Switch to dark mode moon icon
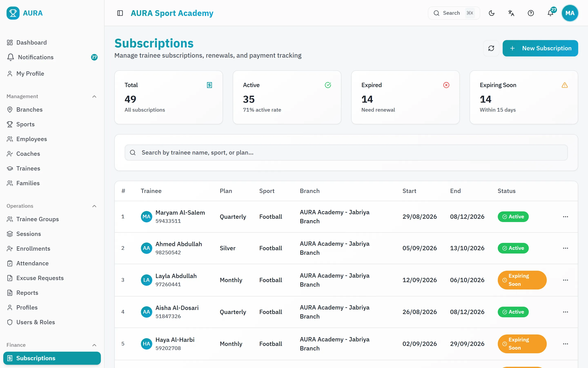This screenshot has height=368, width=588. tap(492, 13)
